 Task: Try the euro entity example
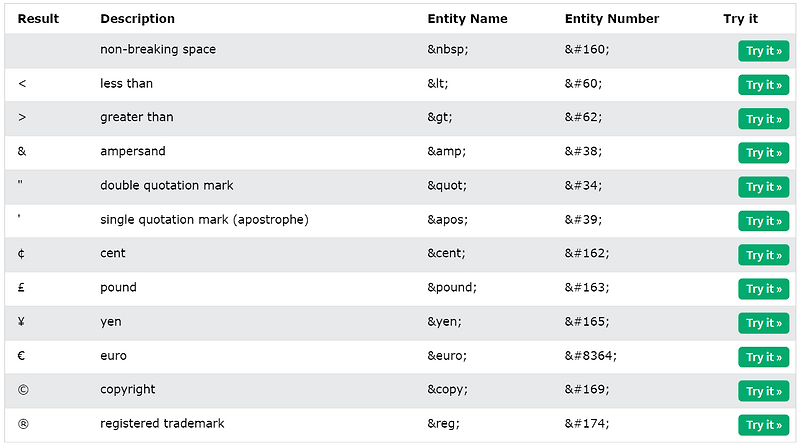click(x=763, y=357)
